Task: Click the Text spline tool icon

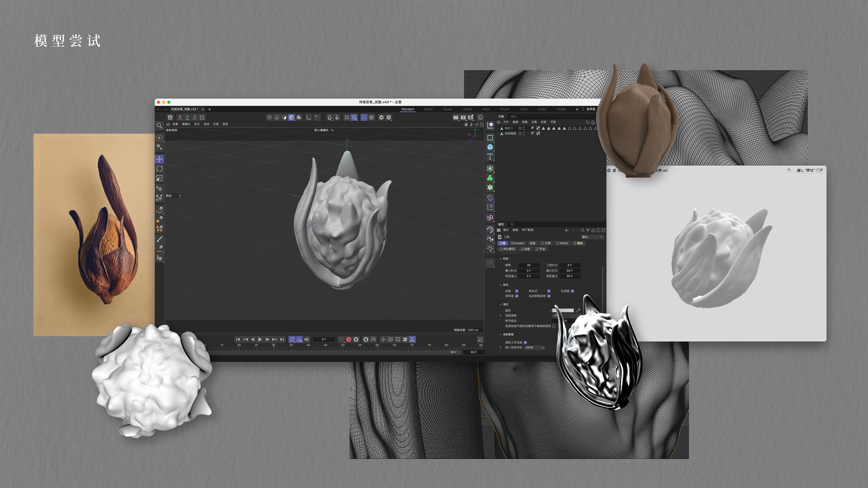Action: [x=490, y=157]
